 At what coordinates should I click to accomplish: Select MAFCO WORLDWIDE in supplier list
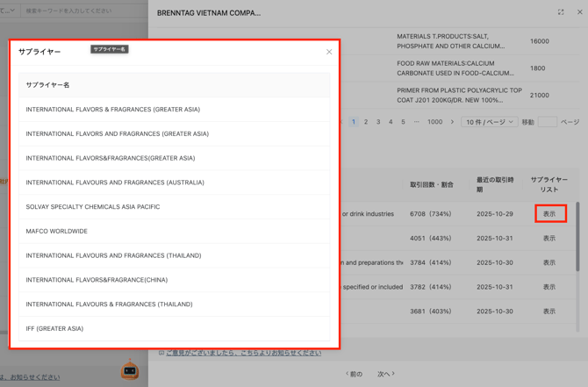click(57, 232)
